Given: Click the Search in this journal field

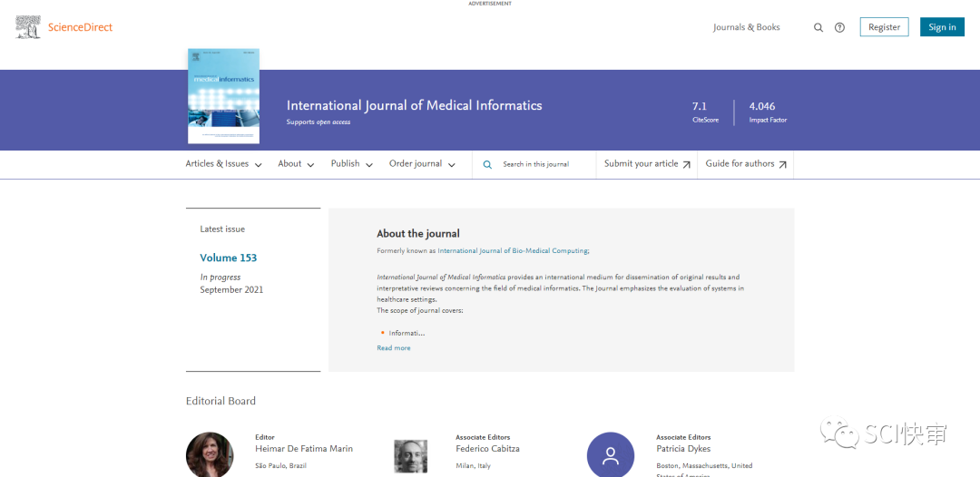Looking at the screenshot, I should click(x=540, y=165).
